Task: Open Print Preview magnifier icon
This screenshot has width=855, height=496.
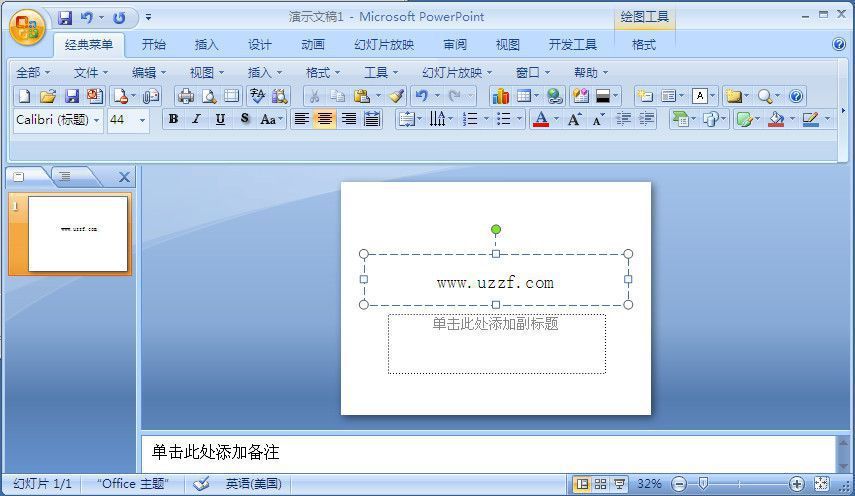Action: pyautogui.click(x=209, y=96)
